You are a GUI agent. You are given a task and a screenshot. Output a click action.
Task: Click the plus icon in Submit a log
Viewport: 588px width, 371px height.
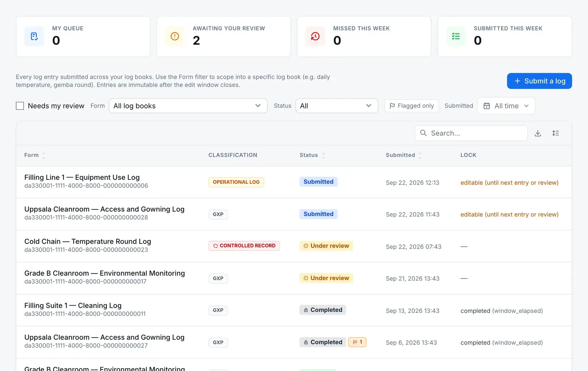tap(517, 81)
